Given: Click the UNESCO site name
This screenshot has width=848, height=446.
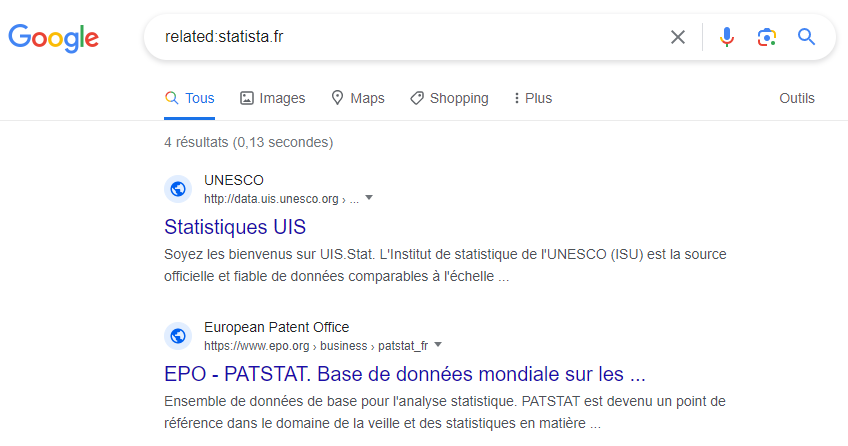Looking at the screenshot, I should click(234, 180).
